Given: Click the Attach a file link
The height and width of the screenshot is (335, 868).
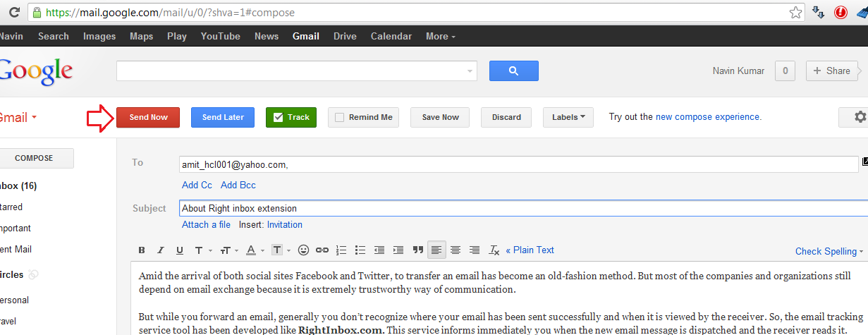Looking at the screenshot, I should coord(206,224).
